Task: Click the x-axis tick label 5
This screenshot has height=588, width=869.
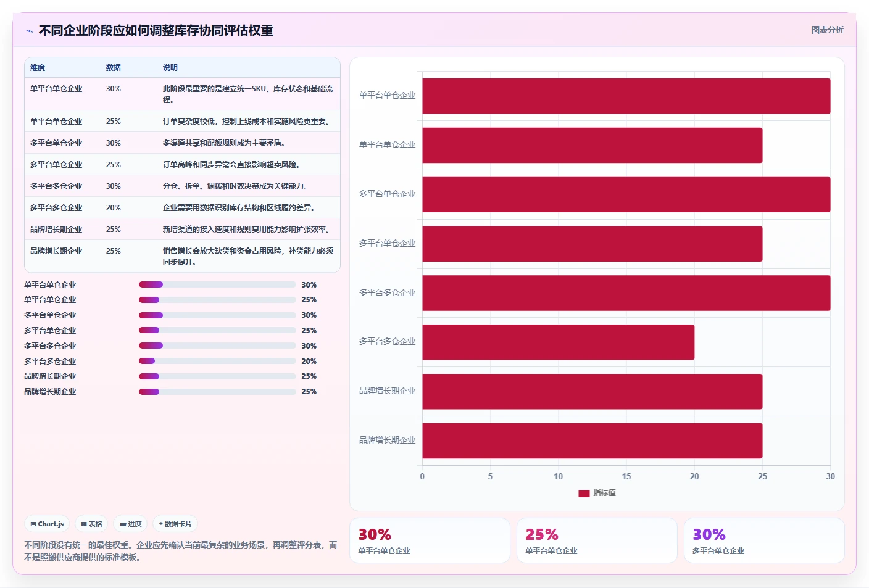Action: point(490,476)
